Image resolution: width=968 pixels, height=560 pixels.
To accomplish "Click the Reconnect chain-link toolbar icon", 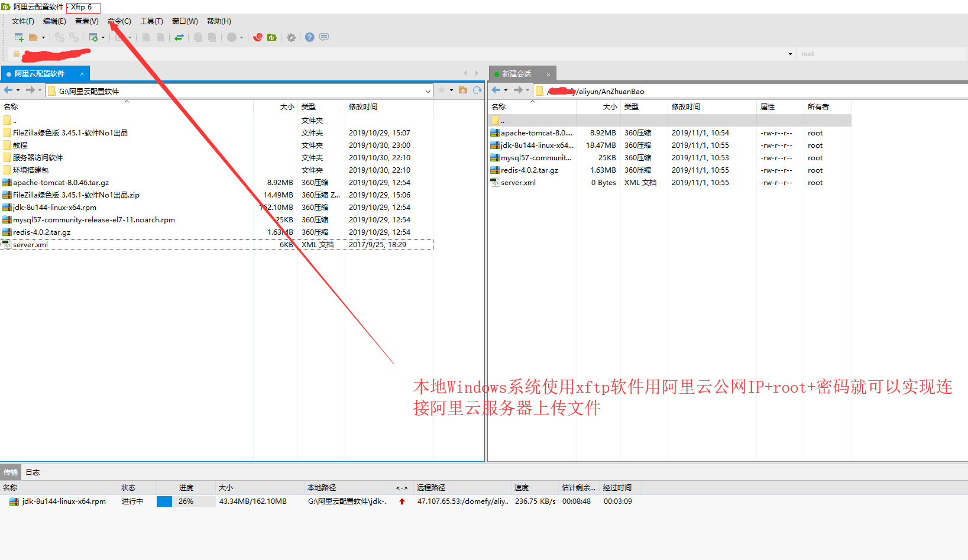I will click(73, 37).
